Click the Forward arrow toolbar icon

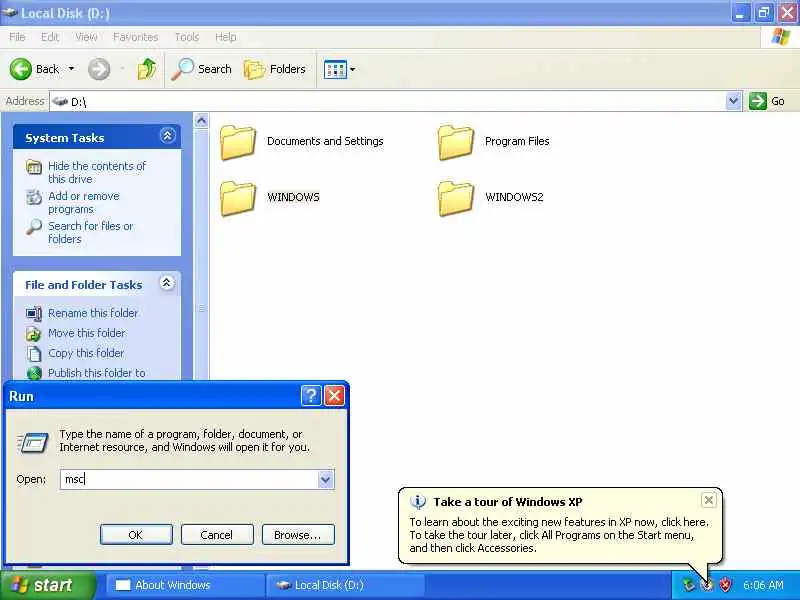[x=98, y=69]
